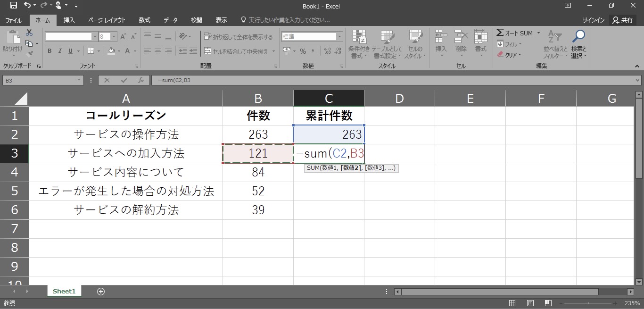Open the クリア clear dropdown

point(509,55)
